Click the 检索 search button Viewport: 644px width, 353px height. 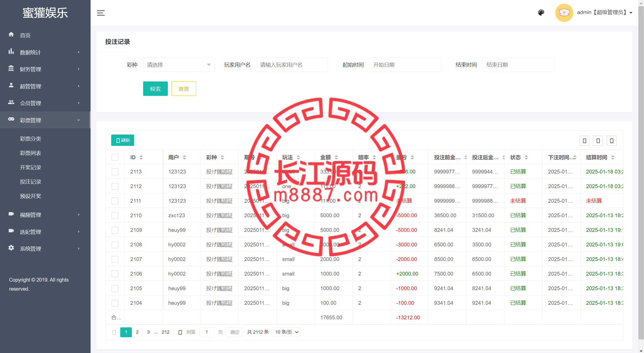click(x=155, y=89)
